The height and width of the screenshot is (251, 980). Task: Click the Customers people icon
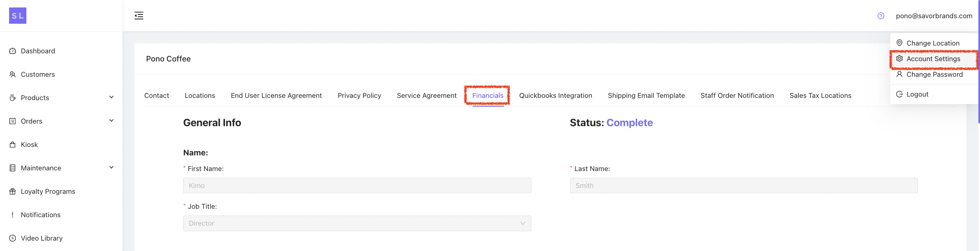point(13,74)
